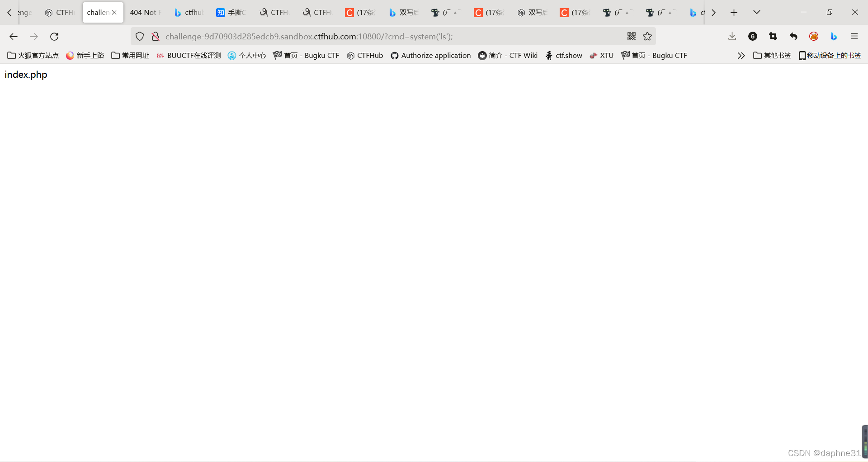Bookmark this page with star icon

(x=647, y=37)
